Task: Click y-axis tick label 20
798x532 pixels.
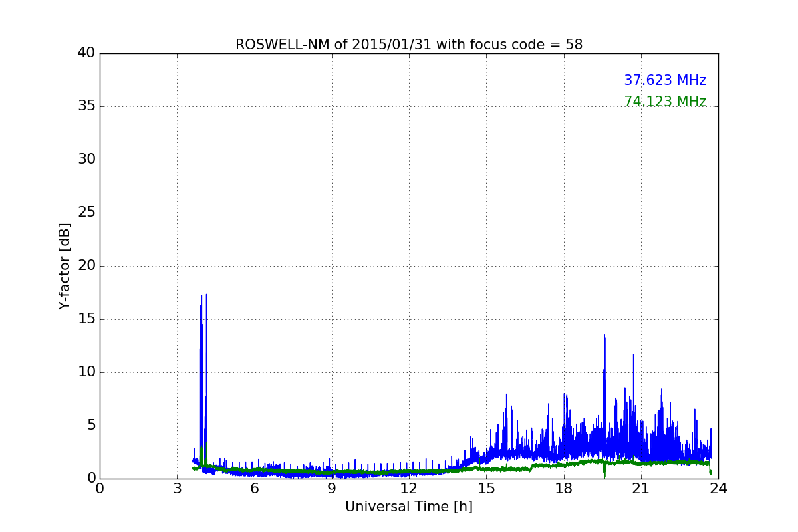Action: (x=86, y=266)
